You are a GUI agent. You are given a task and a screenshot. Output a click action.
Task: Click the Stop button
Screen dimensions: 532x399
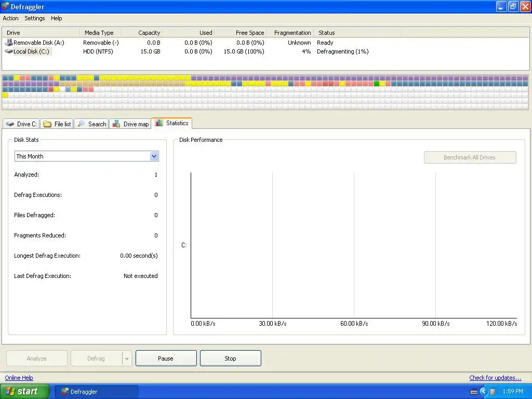click(x=230, y=358)
